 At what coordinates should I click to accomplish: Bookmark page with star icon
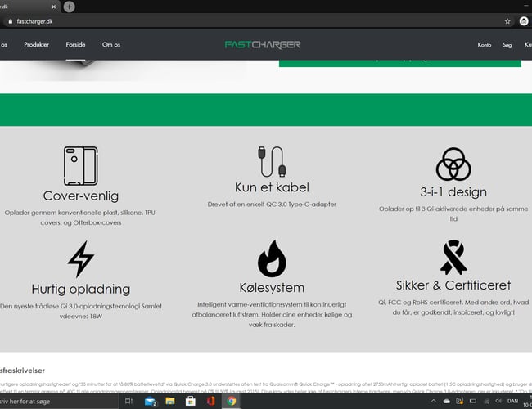(507, 21)
